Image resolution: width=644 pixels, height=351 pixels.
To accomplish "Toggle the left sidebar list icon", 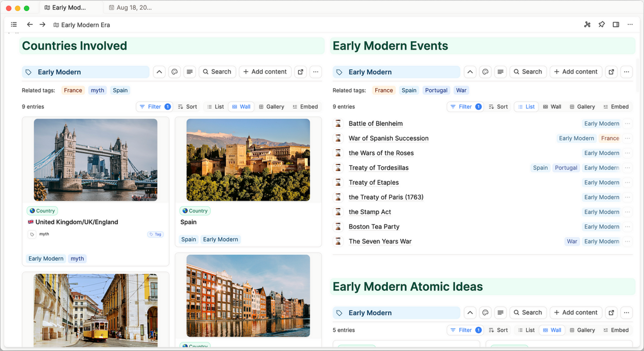I will point(14,24).
